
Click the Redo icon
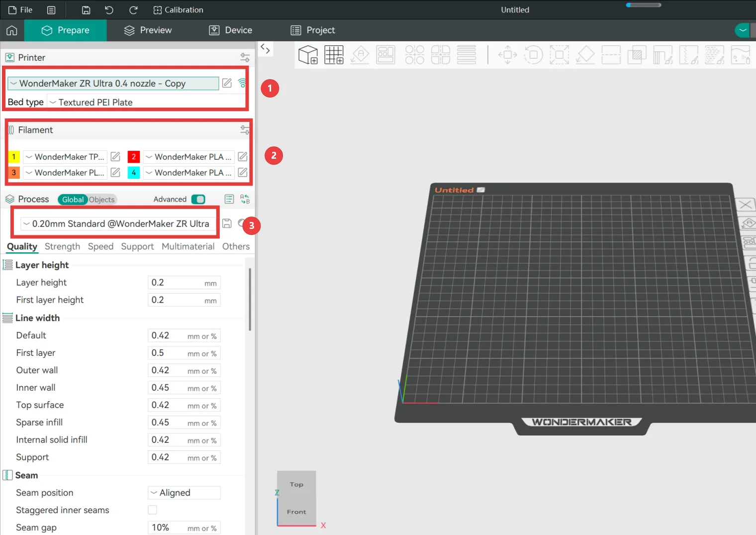click(x=133, y=10)
